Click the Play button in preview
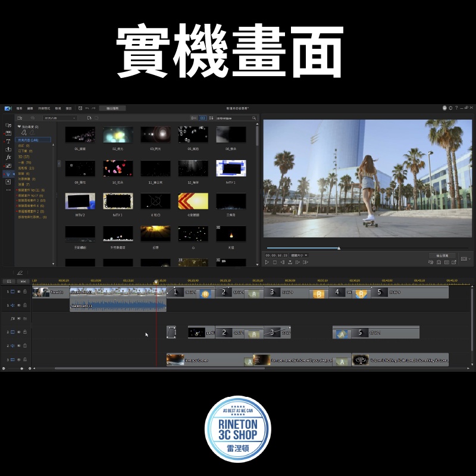 point(267,262)
